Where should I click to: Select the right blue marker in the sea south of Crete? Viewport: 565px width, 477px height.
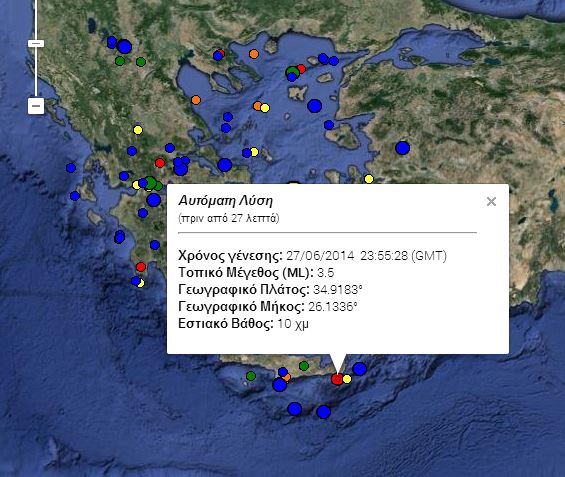(x=324, y=412)
